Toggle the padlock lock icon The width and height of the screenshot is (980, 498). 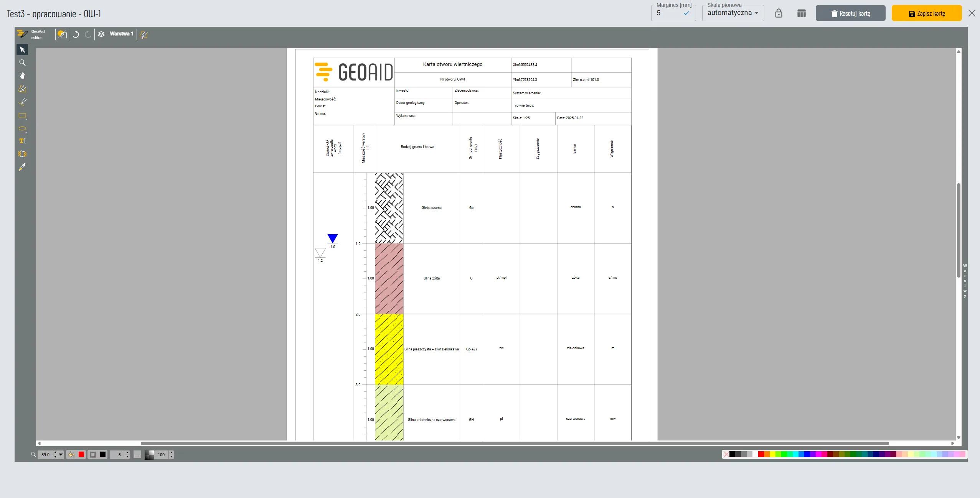(x=779, y=13)
